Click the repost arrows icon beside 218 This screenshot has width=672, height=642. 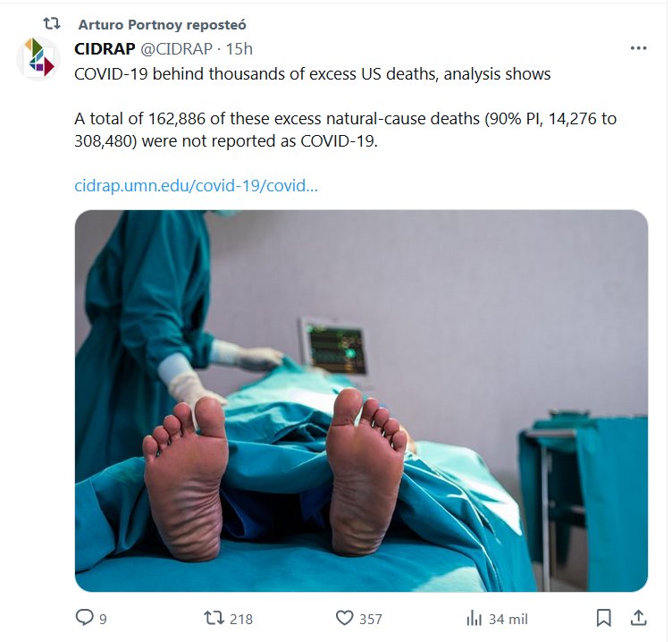[214, 618]
